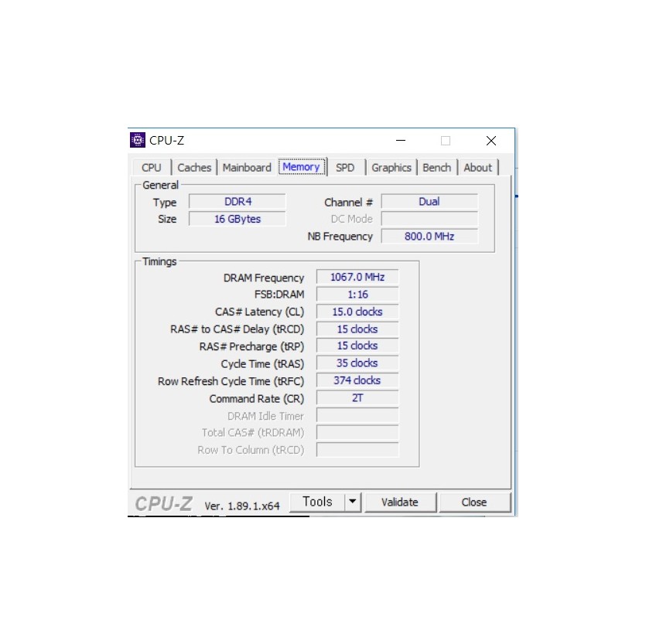Viewport: 646px width, 644px height.
Task: Click the CPU-Z title bar text
Action: click(x=166, y=141)
